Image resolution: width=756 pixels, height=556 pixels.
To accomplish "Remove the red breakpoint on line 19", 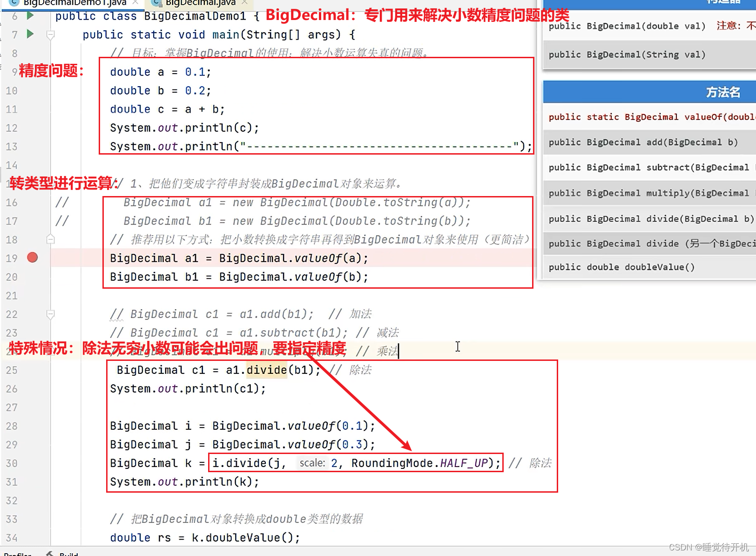I will pos(33,258).
